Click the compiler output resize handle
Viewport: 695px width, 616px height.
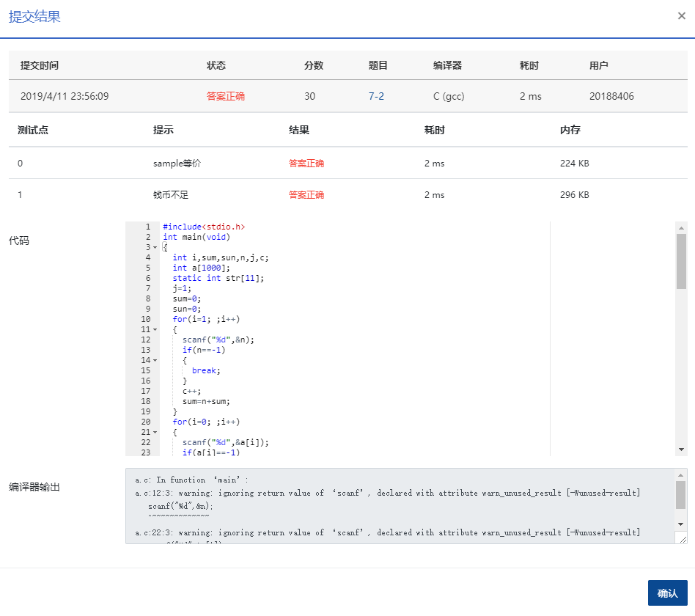(683, 539)
